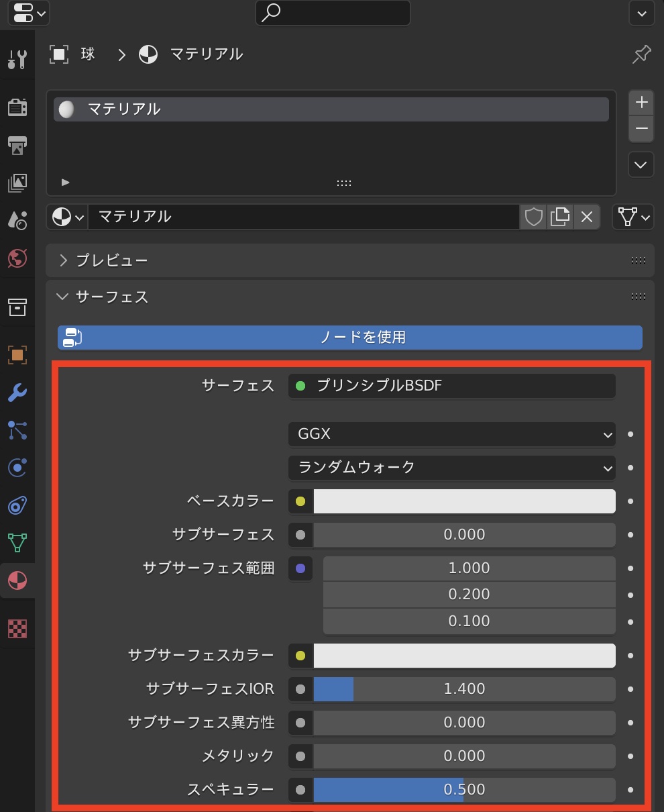664x812 pixels.
Task: Remove the material slot with minus button
Action: pos(641,128)
